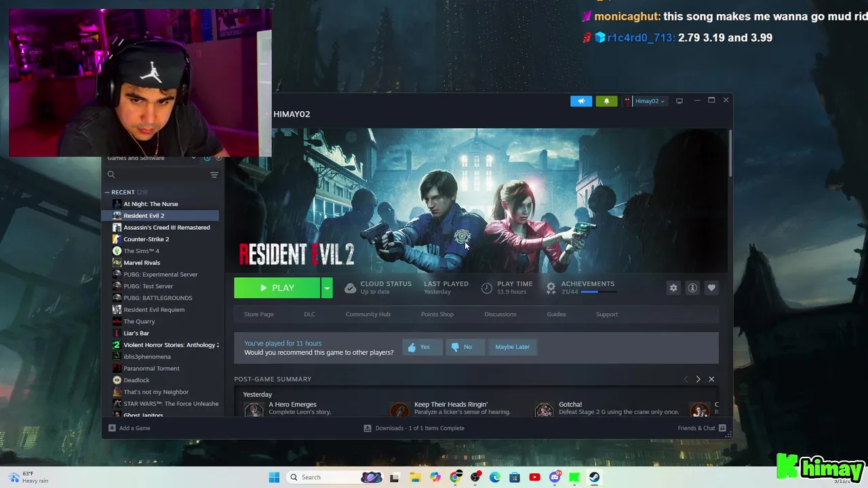
Task: Click the Maybe Later button
Action: click(512, 347)
